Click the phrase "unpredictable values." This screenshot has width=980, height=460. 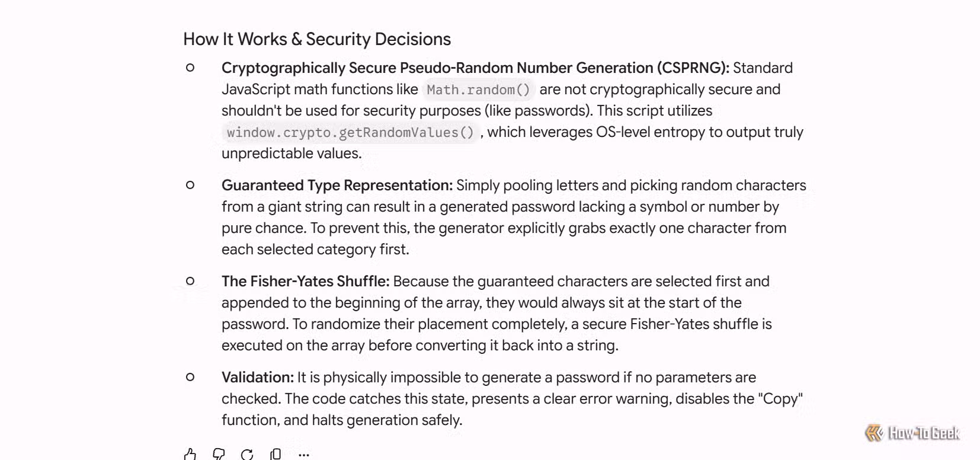click(292, 154)
